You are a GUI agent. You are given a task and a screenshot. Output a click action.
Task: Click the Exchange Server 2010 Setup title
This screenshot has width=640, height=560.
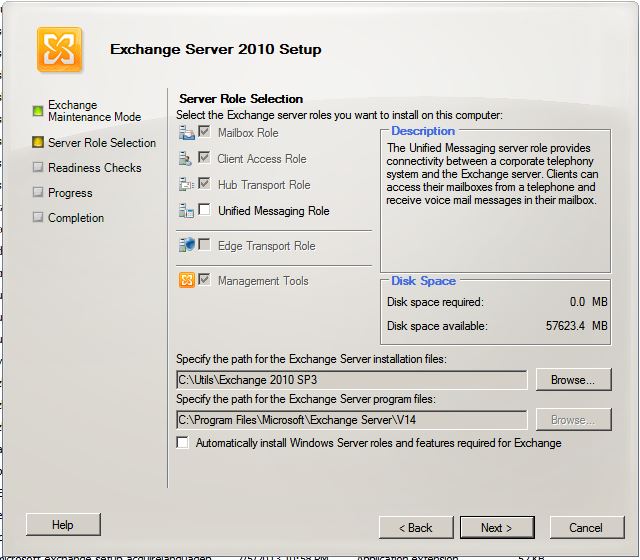216,49
